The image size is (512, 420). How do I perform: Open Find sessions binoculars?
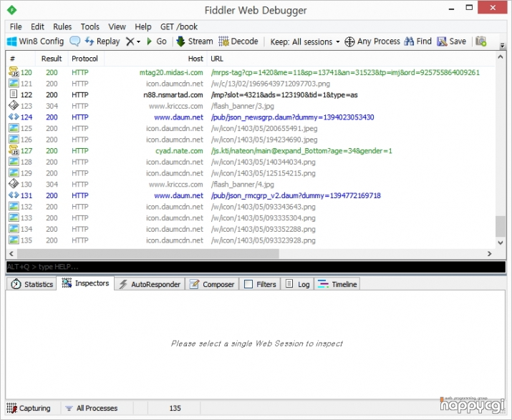coord(417,41)
